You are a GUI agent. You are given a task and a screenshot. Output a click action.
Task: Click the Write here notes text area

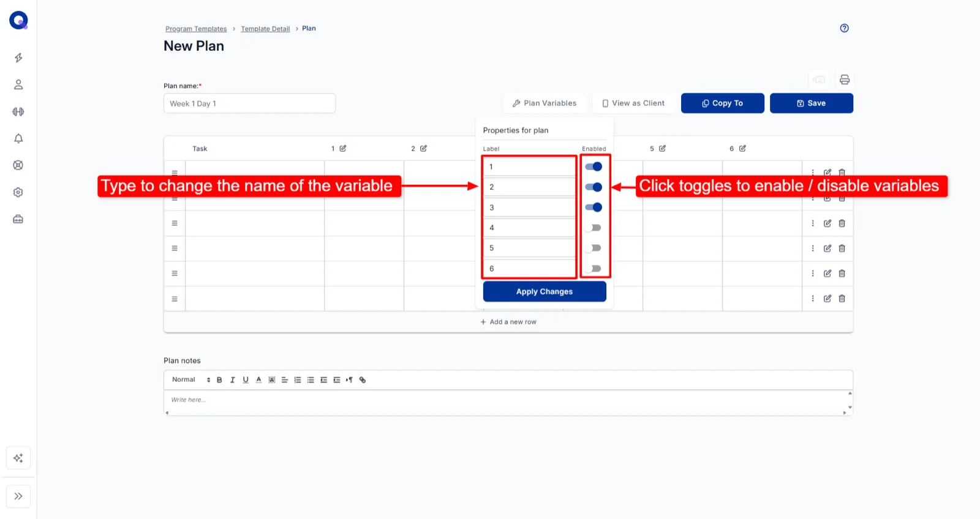[505, 400]
